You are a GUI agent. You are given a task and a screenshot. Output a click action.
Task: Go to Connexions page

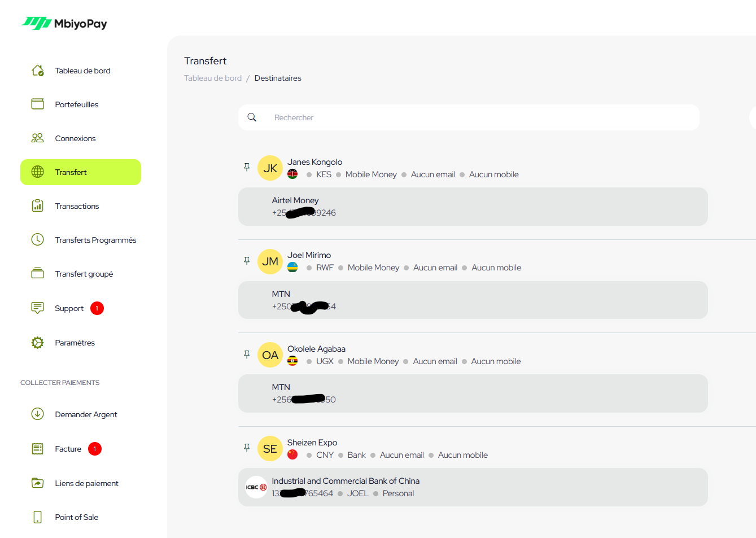click(75, 138)
